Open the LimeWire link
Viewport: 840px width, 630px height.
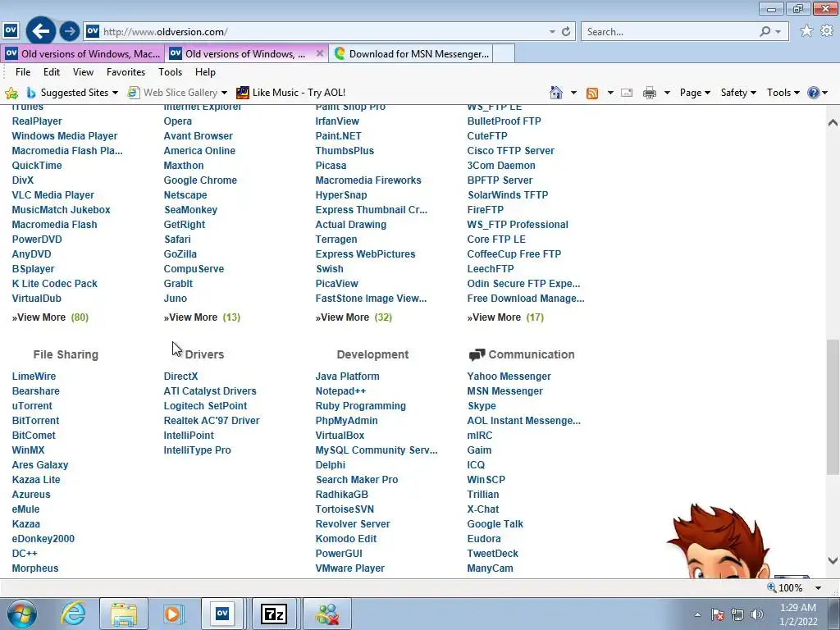click(x=34, y=376)
